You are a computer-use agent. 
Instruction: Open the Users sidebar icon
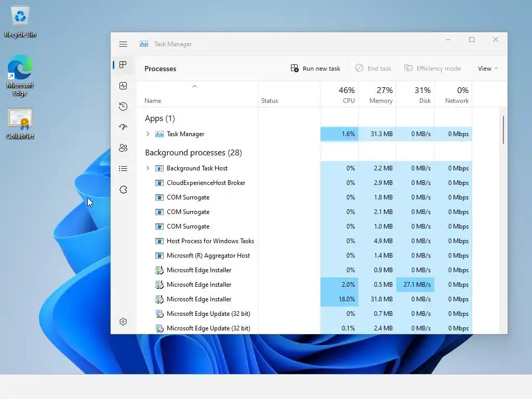[123, 148]
